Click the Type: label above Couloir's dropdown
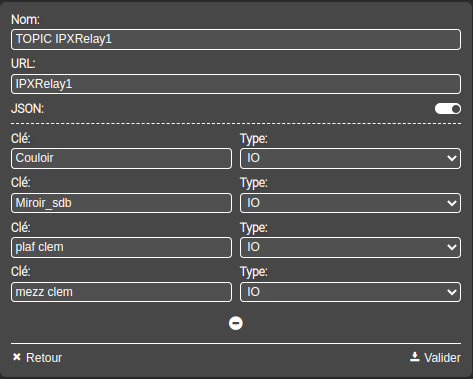The height and width of the screenshot is (379, 473). pos(254,138)
